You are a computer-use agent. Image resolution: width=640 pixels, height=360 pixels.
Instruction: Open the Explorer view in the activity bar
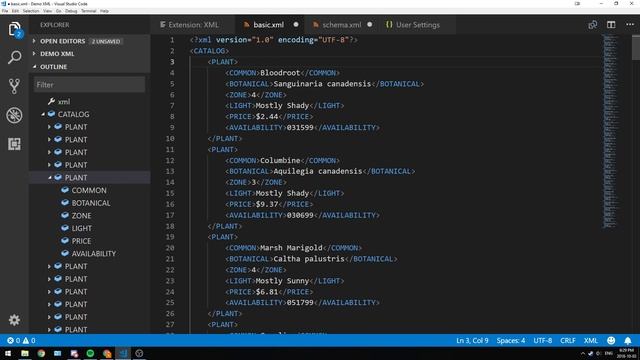click(14, 29)
